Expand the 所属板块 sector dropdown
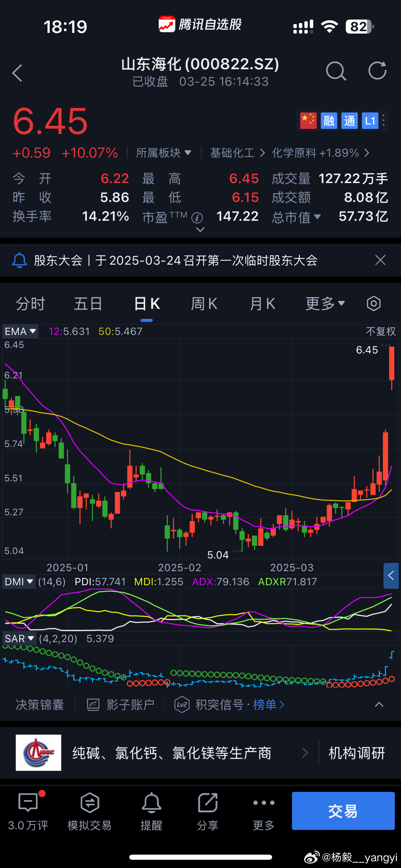Viewport: 401px width, 868px height. click(x=163, y=153)
